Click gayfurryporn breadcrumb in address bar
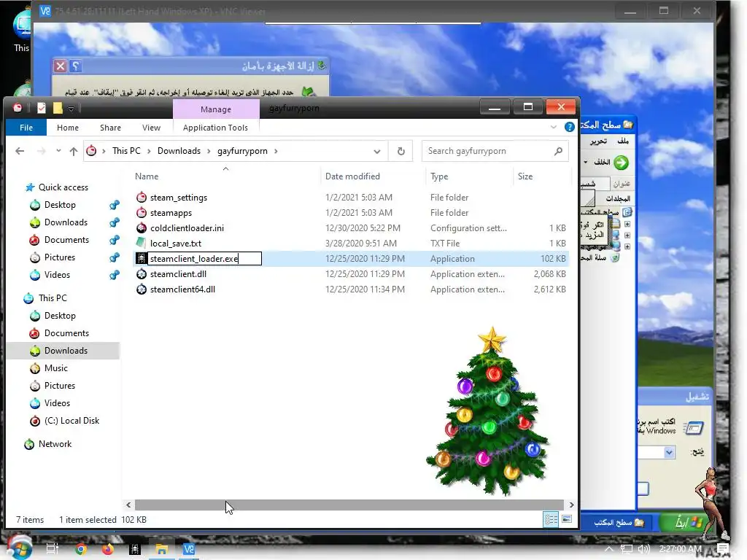Screen dimensions: 747x560 [242, 151]
